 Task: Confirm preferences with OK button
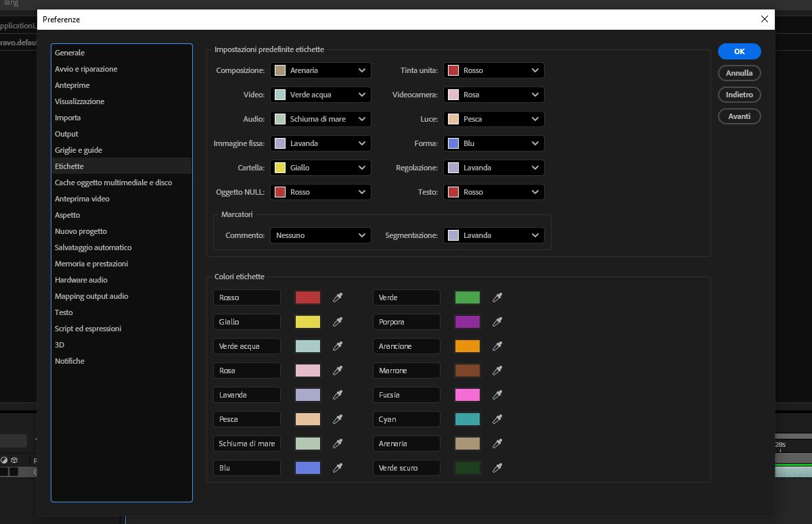[740, 51]
